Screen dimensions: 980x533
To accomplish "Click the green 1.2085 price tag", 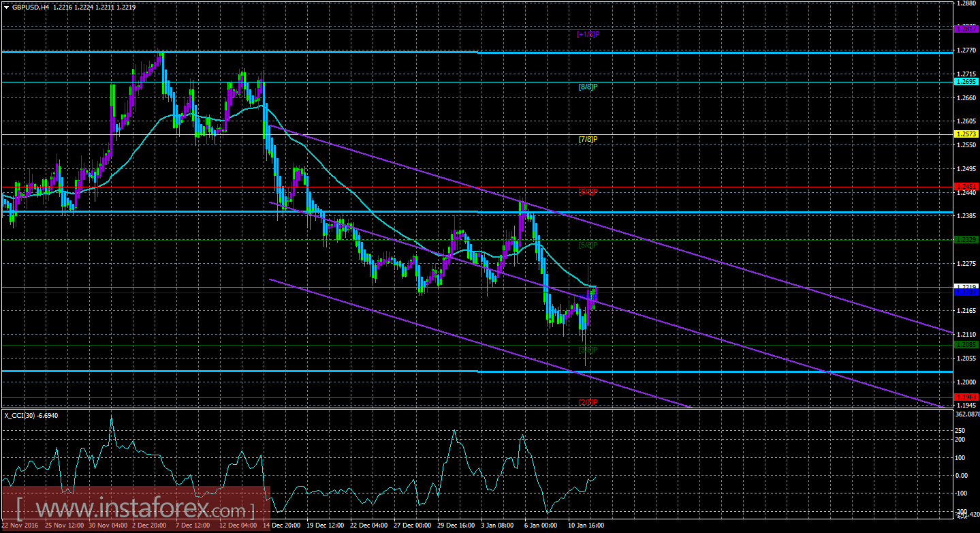I will [966, 345].
